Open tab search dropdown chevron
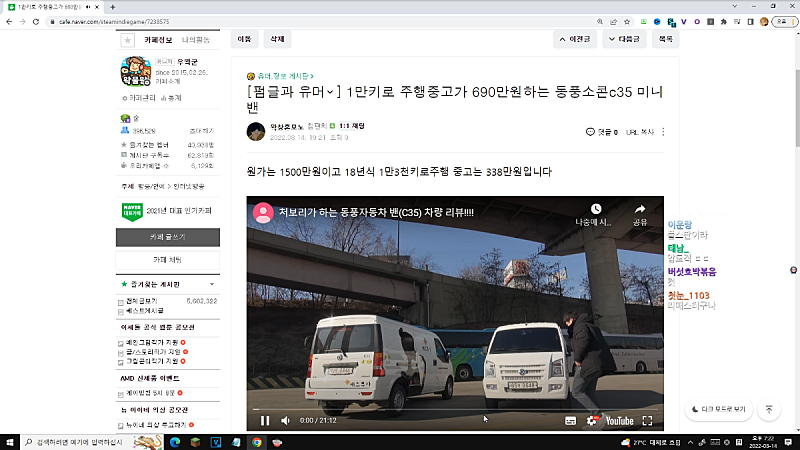The width and height of the screenshot is (800, 450). [734, 7]
